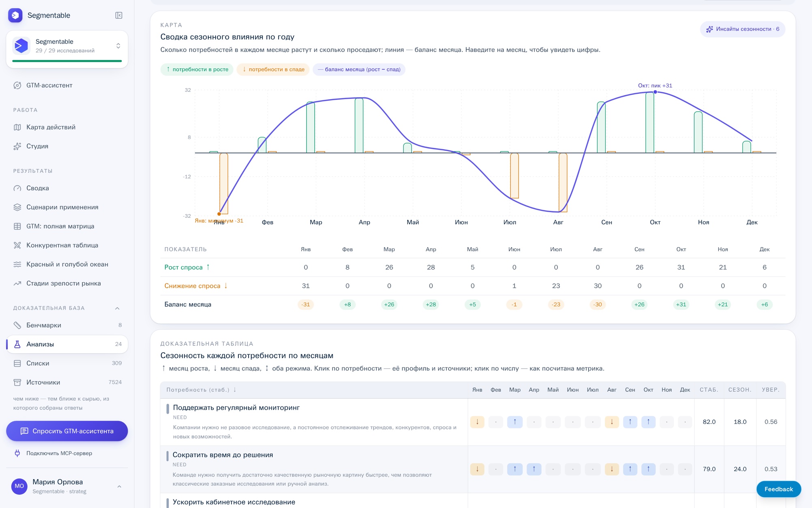The height and width of the screenshot is (508, 812).
Task: Click the Окт up-arrow cell for Сократить время
Action: (648, 469)
